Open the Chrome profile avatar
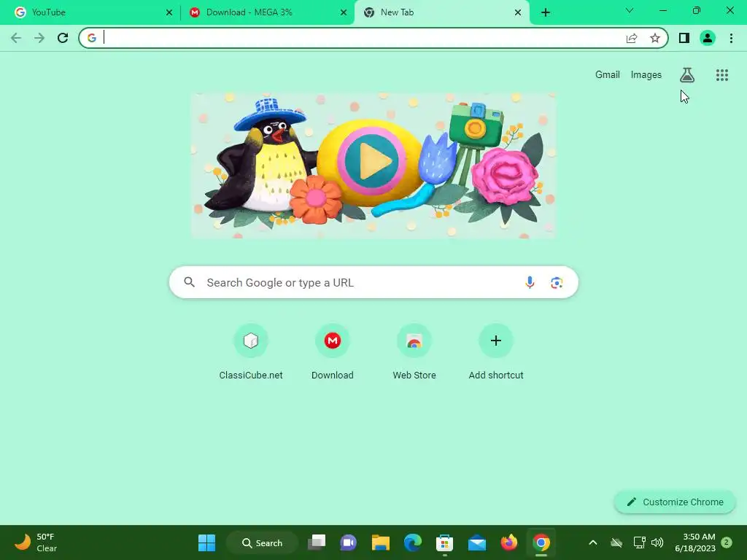The height and width of the screenshot is (560, 747). click(x=708, y=38)
